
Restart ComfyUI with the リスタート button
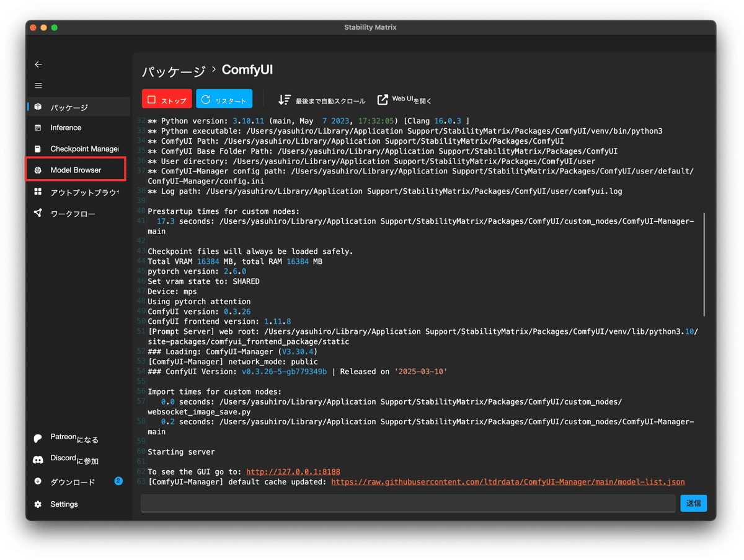point(224,99)
